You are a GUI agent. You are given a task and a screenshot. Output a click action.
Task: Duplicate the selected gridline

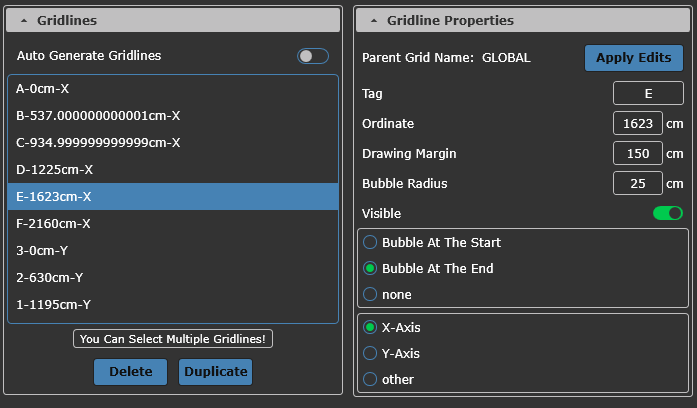215,372
